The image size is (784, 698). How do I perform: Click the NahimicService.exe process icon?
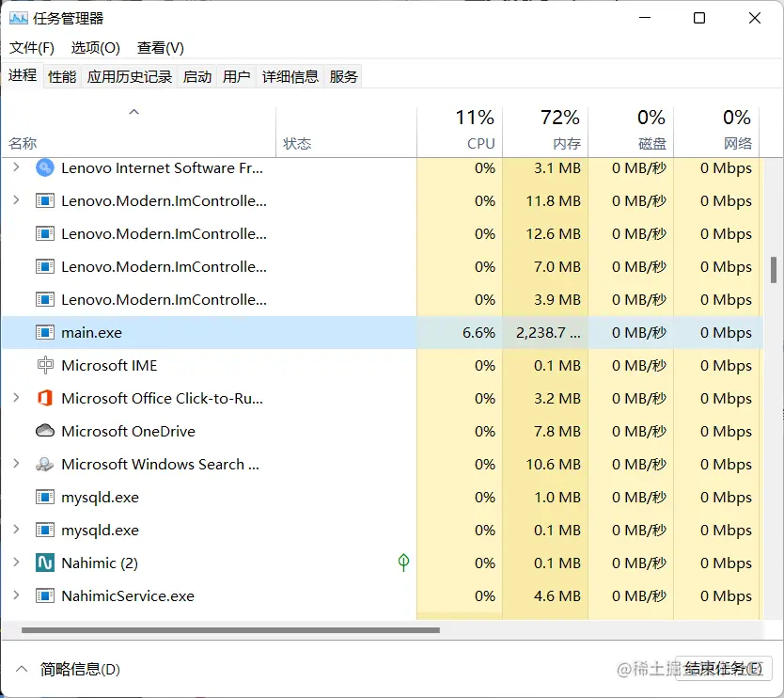click(45, 595)
